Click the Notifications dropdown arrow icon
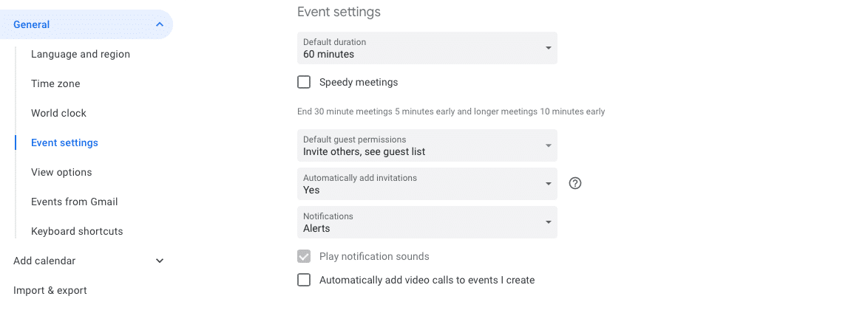868x330 pixels. click(x=548, y=222)
